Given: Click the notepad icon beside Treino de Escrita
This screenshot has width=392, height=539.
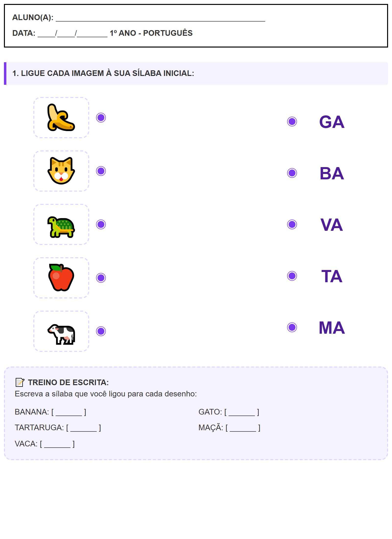Looking at the screenshot, I should click(20, 382).
